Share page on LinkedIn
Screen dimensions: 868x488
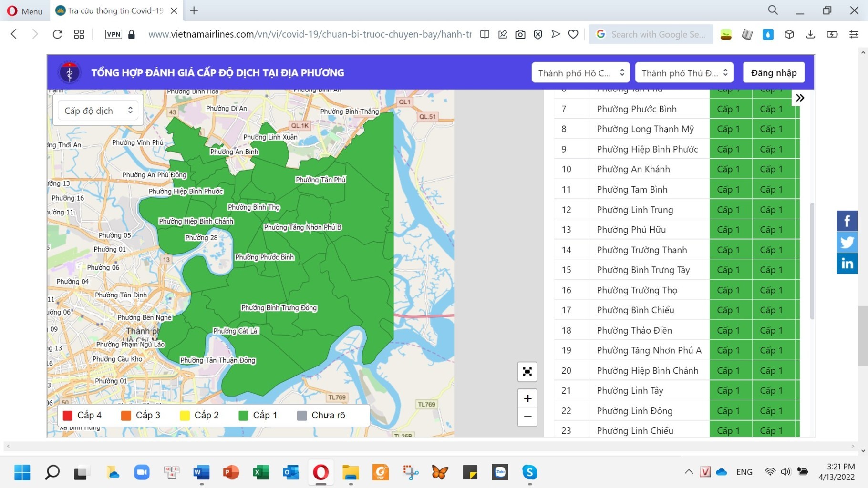click(847, 264)
